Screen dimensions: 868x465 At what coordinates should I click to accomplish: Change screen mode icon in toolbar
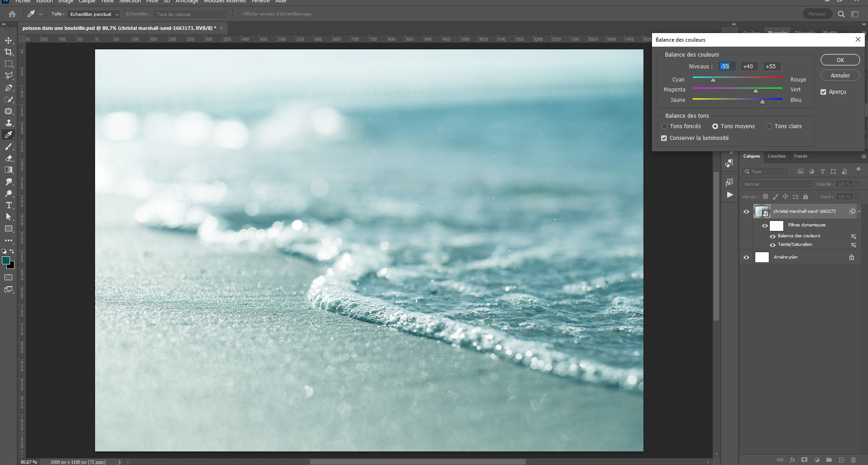coord(9,289)
